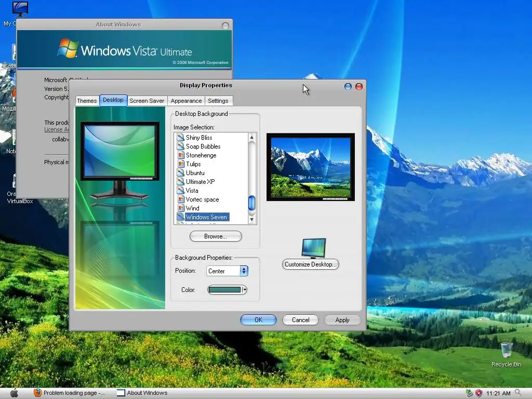Click the image list blue scrollbar thumb
The image size is (532, 399).
coord(252,203)
